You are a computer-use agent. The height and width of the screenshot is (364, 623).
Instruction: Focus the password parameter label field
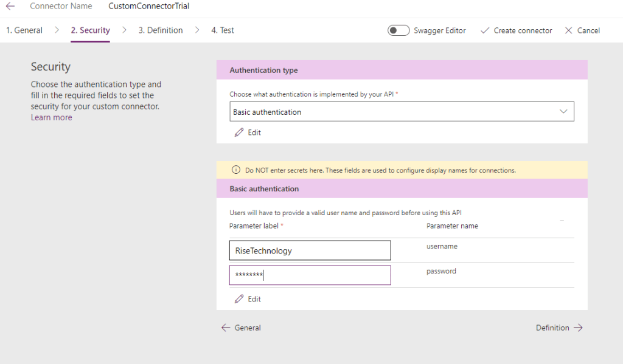[x=310, y=275]
